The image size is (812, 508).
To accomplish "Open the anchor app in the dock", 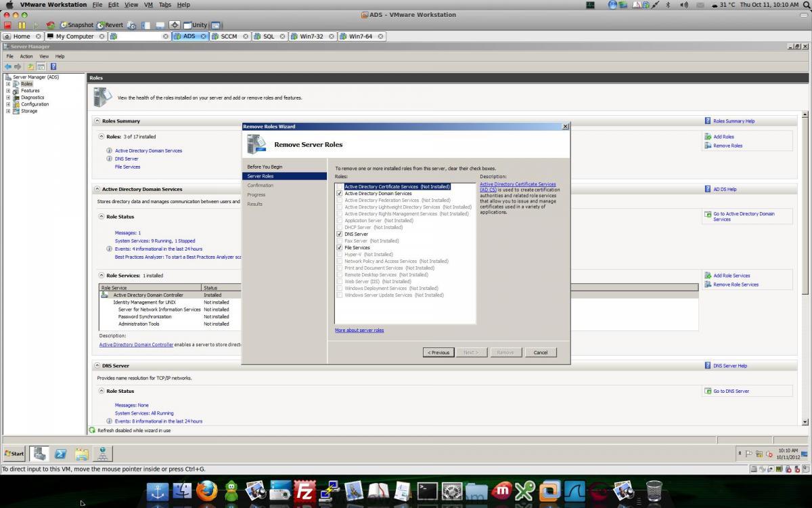I will [158, 490].
